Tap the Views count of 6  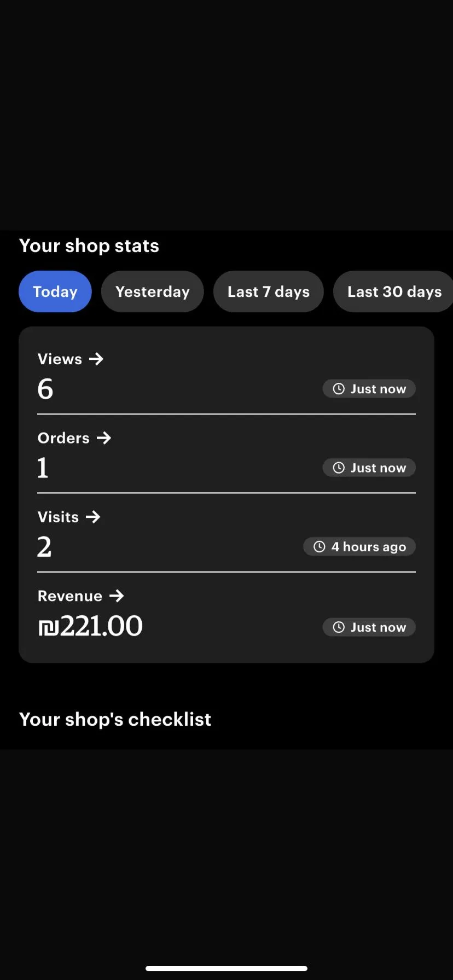click(x=45, y=389)
